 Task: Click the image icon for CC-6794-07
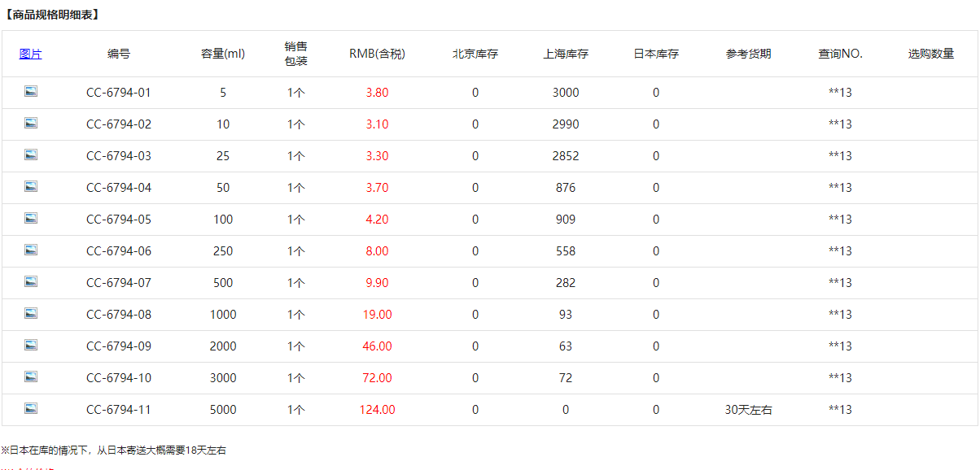31,282
